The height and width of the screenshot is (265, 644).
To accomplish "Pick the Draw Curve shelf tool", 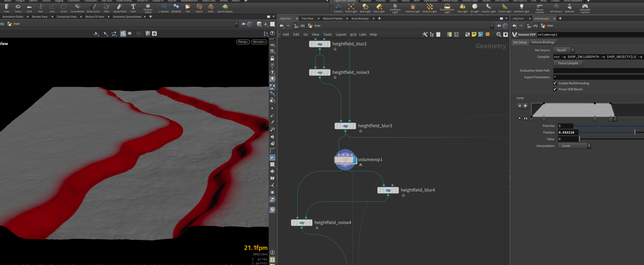I will pyautogui.click(x=93, y=8).
